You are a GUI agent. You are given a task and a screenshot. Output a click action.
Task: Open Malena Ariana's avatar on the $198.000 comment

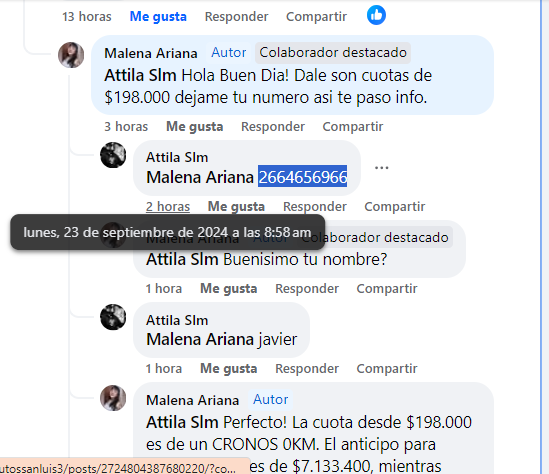click(x=71, y=55)
